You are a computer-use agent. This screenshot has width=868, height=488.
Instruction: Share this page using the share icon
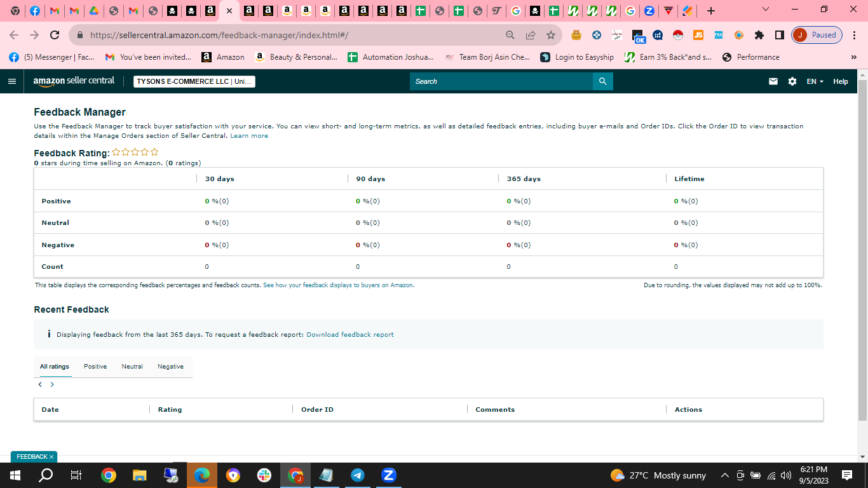[x=531, y=35]
